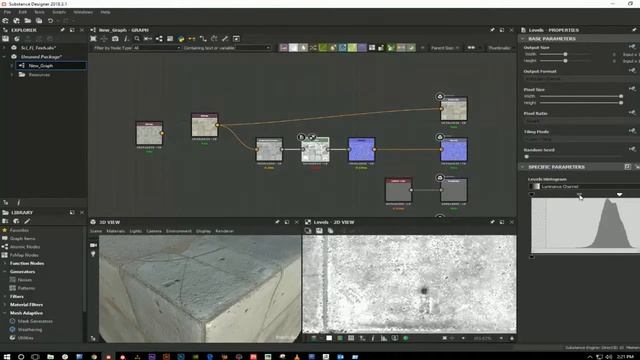Viewport: 640px width, 360px height.
Task: Toggle the blue filter button in graph toolbar
Action: pos(342,48)
